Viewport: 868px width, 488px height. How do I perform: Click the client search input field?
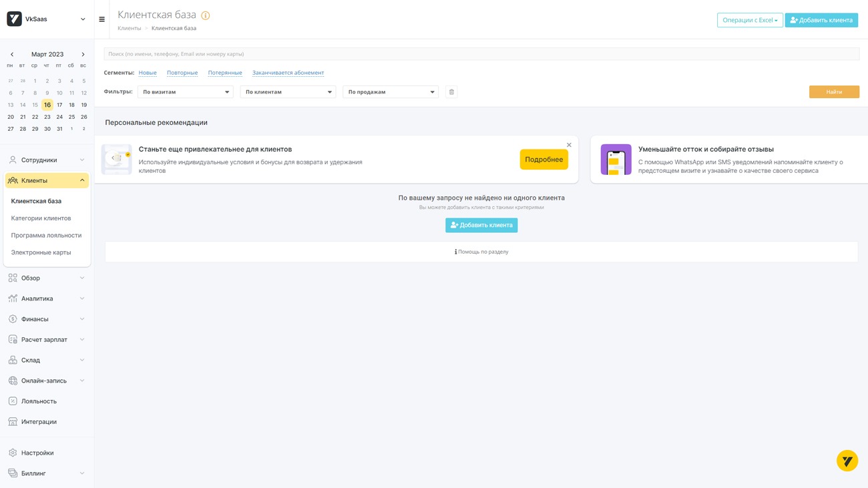[481, 54]
